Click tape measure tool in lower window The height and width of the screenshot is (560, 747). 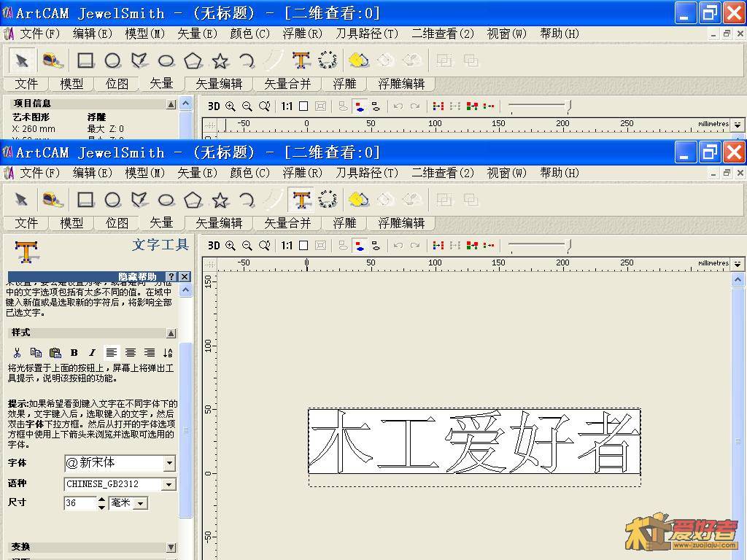(53, 200)
